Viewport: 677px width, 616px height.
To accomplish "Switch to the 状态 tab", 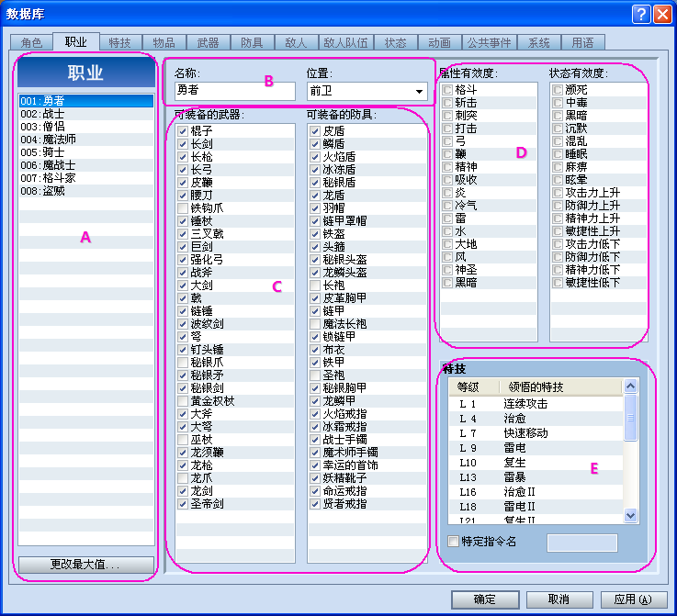I will 396,43.
